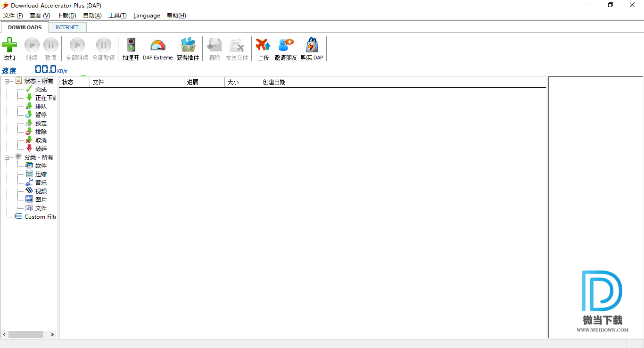
Task: Select the 完成 completed filter
Action: [41, 90]
